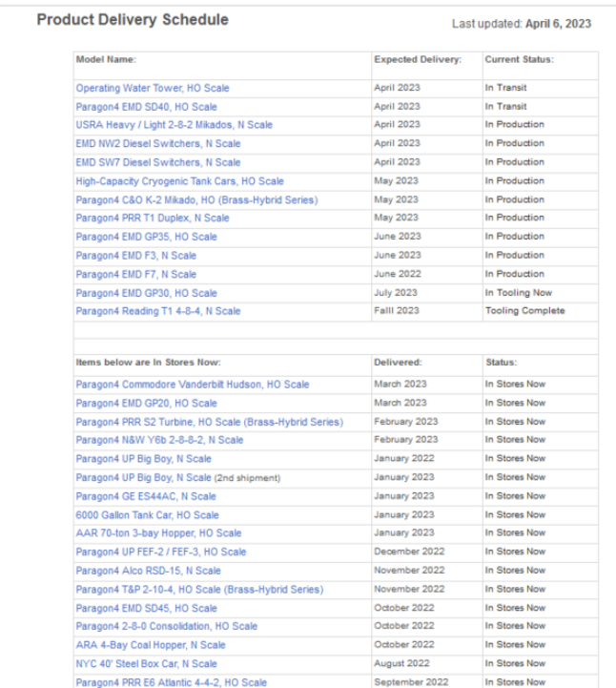Click the June 2022 delivery cell
The image size is (616, 688).
coord(398,274)
